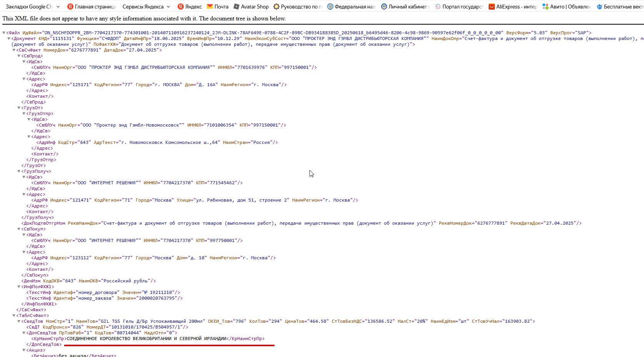Screen dimensions: 644x357
Task: Click the closing </СвСчФакт> tag
Action: pos(31,310)
